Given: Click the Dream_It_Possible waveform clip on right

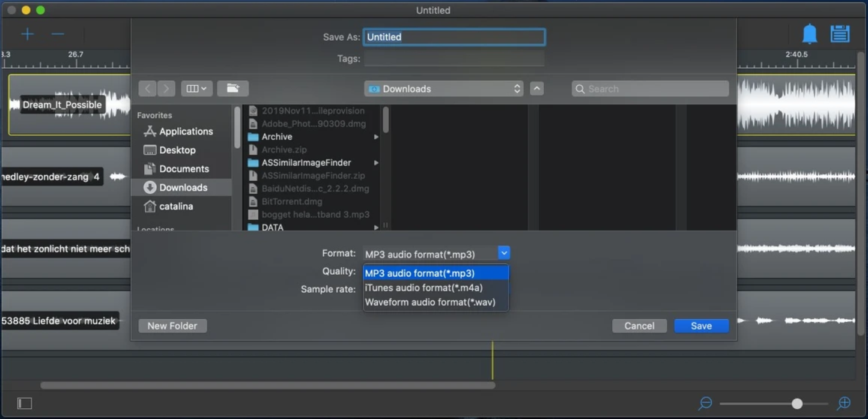Looking at the screenshot, I should coord(797,104).
